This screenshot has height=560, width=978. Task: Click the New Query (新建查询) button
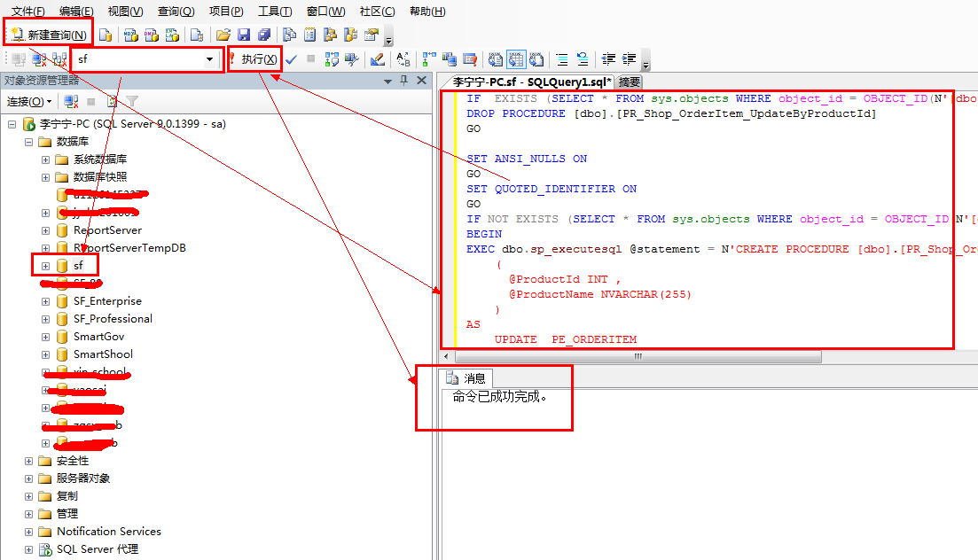pyautogui.click(x=50, y=35)
